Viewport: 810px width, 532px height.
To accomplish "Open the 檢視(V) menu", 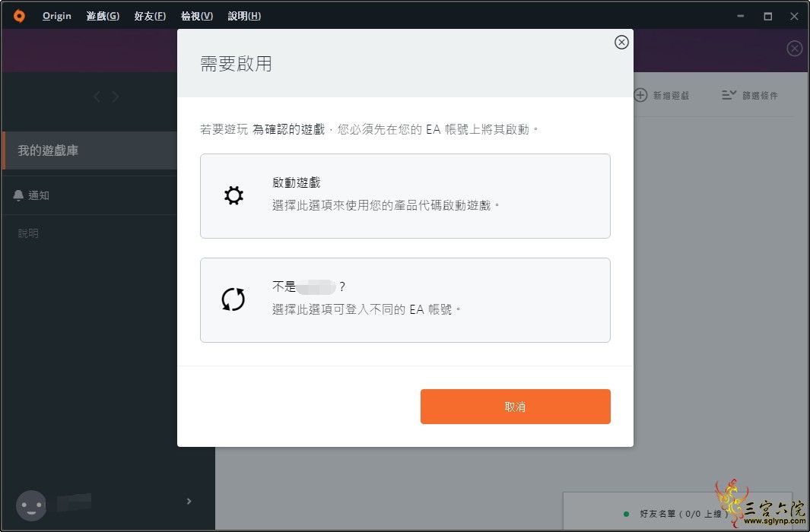I will [x=197, y=16].
